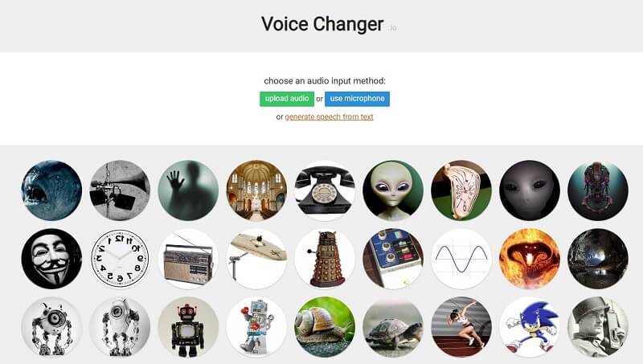Apply the megaphone loudspeaker voice effect
This screenshot has width=643, height=364.
pyautogui.click(x=120, y=190)
